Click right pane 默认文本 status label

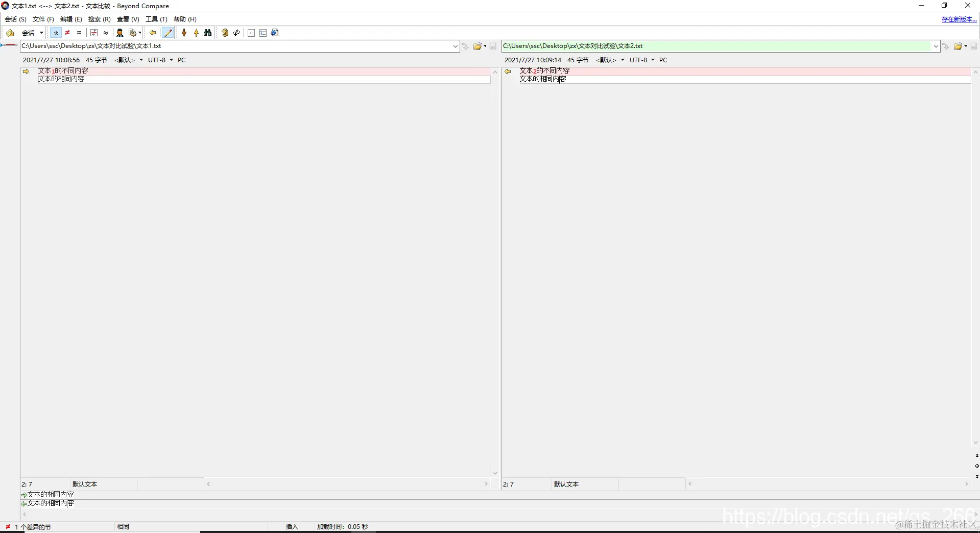click(566, 484)
